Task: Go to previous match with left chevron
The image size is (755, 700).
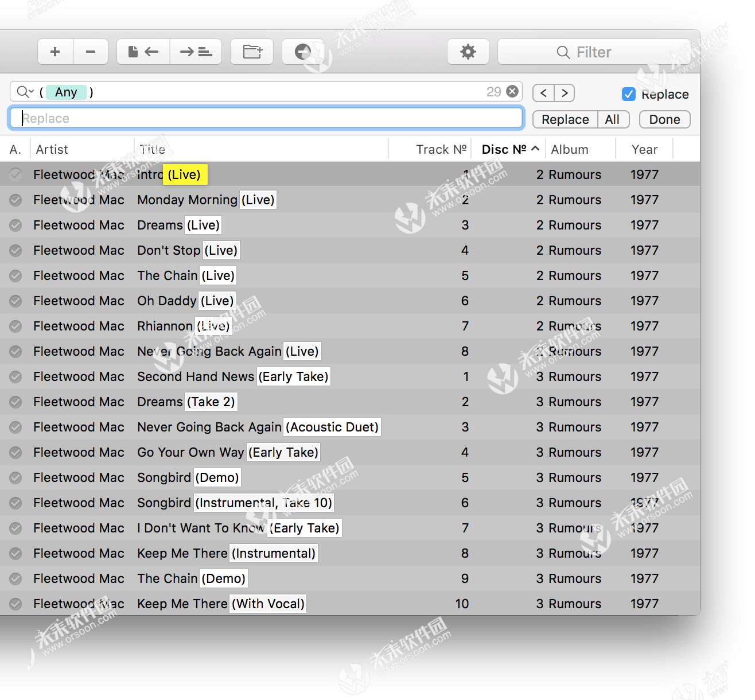Action: 543,93
